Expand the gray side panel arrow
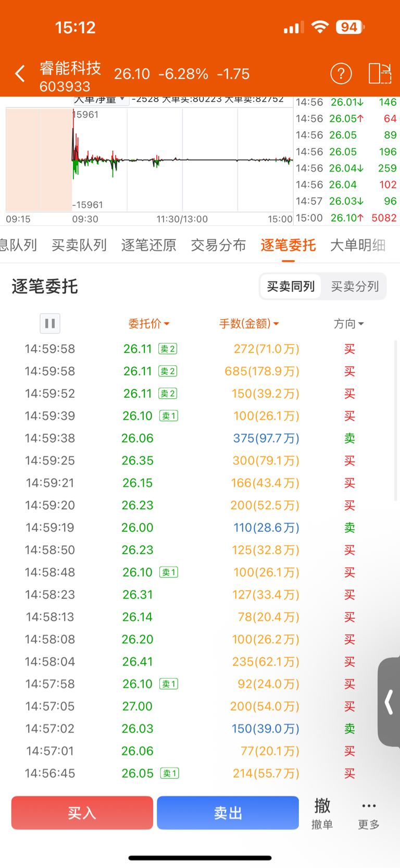Viewport: 400px width, 868px height. coord(389,702)
